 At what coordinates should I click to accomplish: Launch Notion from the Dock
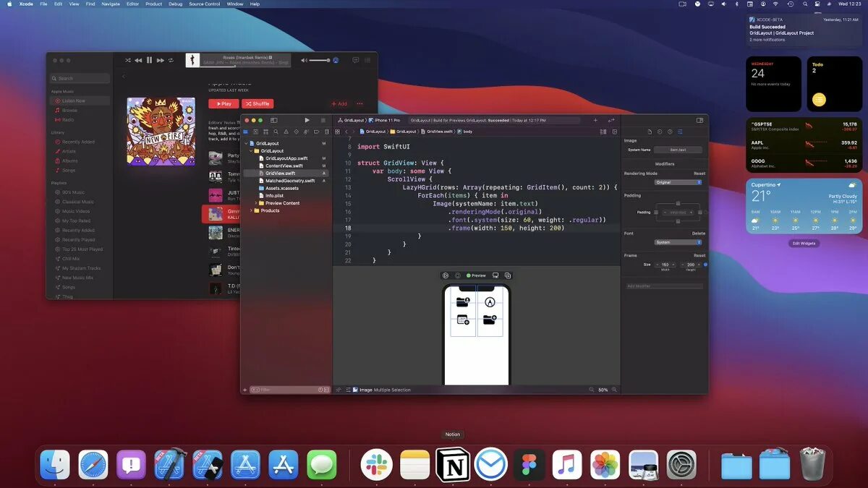[x=453, y=464]
